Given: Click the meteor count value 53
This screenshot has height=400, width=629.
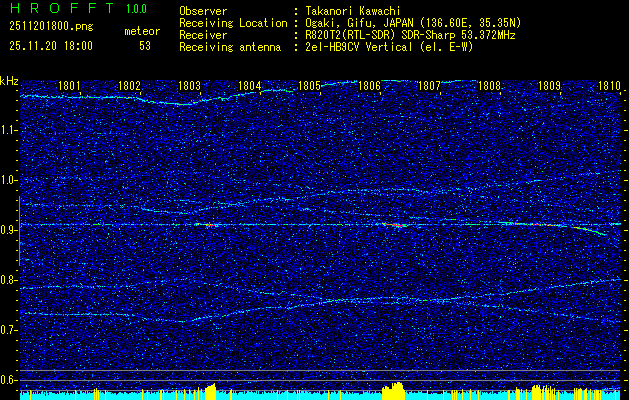Looking at the screenshot, I should [x=145, y=46].
